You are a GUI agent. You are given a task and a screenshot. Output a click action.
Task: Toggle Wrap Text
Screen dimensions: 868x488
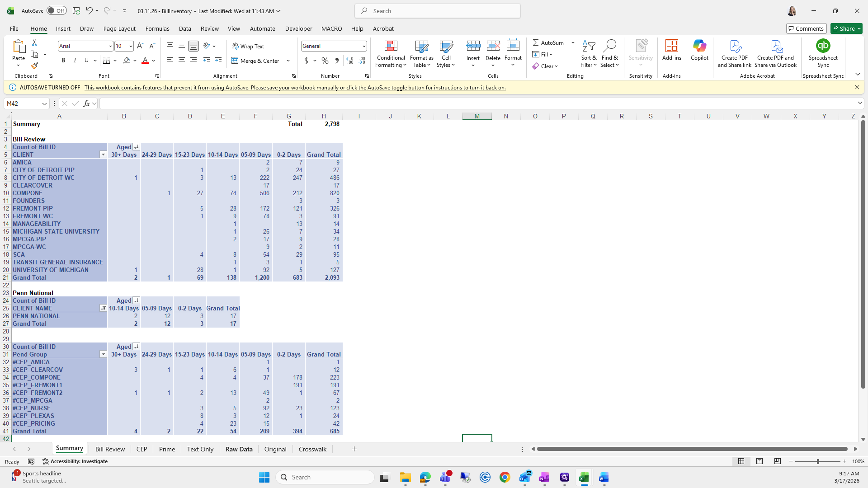(x=248, y=46)
